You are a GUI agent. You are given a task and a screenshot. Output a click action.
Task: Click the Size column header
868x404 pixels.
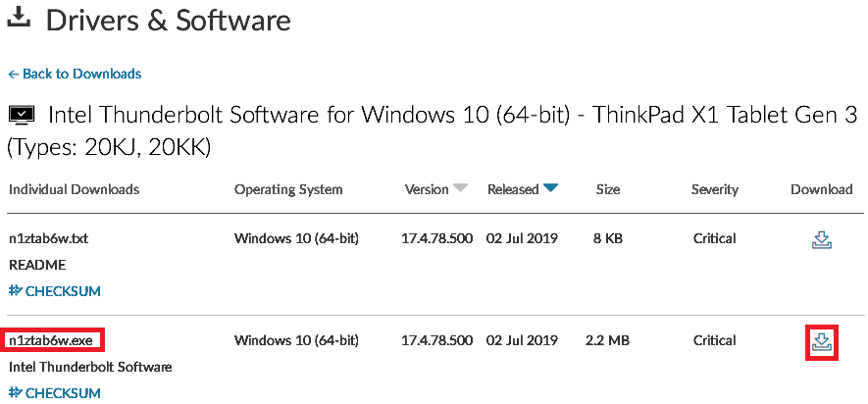coord(608,189)
